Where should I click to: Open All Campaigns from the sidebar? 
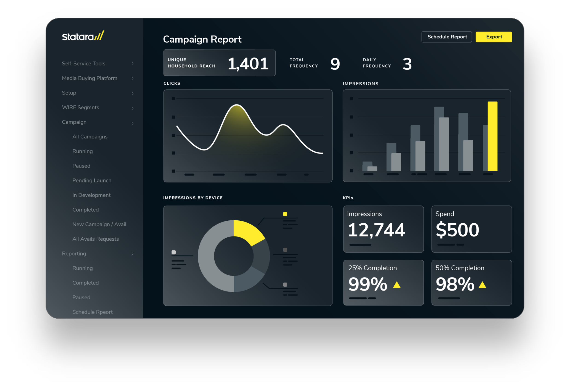(x=90, y=137)
